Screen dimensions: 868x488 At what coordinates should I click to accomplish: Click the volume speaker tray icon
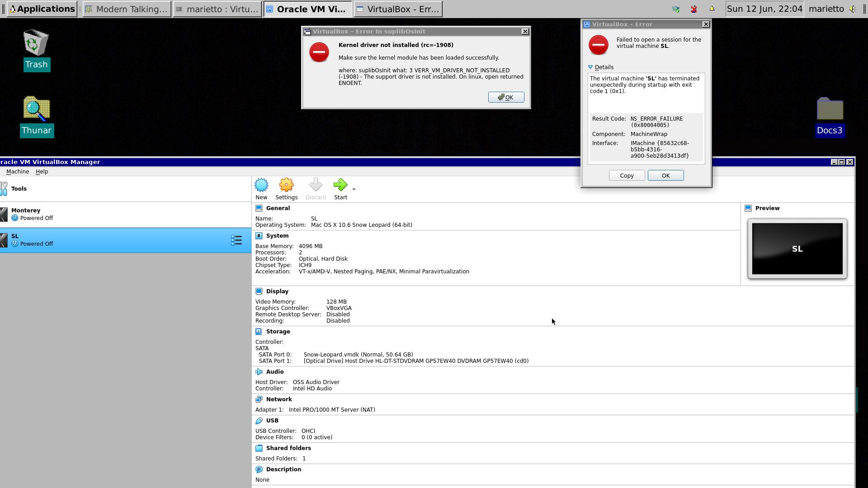coord(852,9)
